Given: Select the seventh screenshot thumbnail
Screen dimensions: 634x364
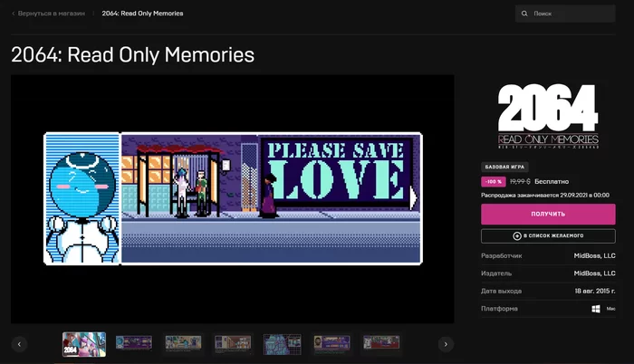Looking at the screenshot, I should point(381,342).
